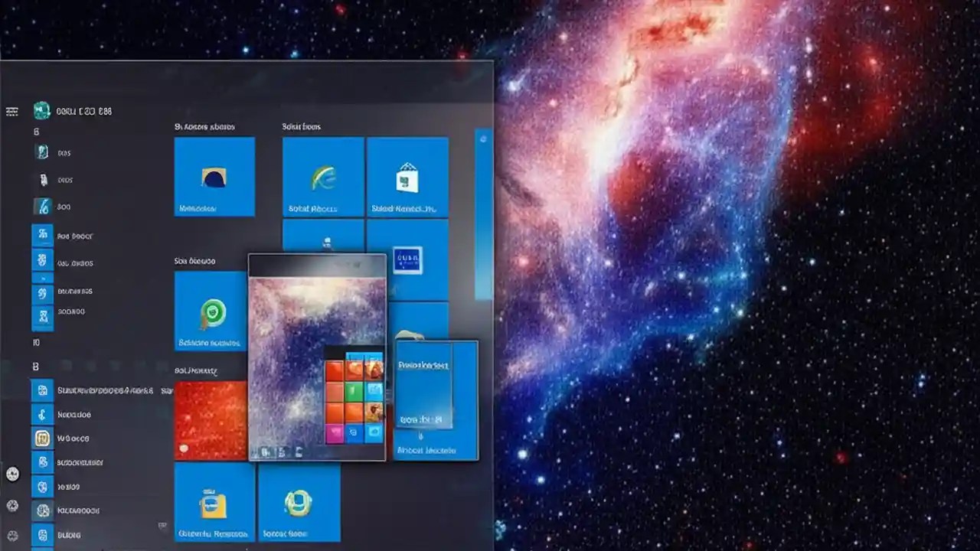Toggle the hamburger menu at top left
The height and width of the screenshot is (551, 980).
(12, 110)
